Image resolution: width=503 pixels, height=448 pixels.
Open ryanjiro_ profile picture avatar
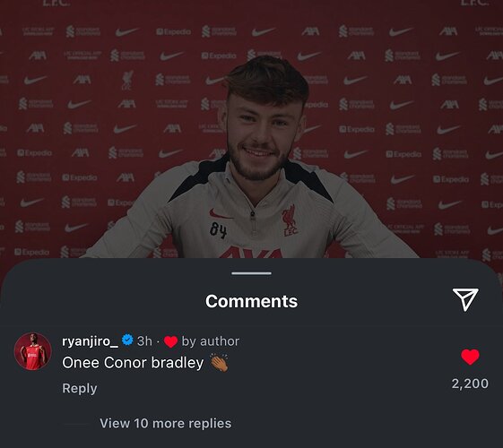[x=32, y=351]
